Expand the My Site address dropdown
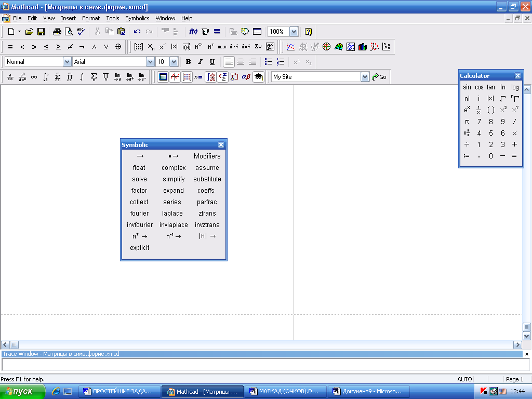Viewport: 532px width, 399px height. (365, 77)
